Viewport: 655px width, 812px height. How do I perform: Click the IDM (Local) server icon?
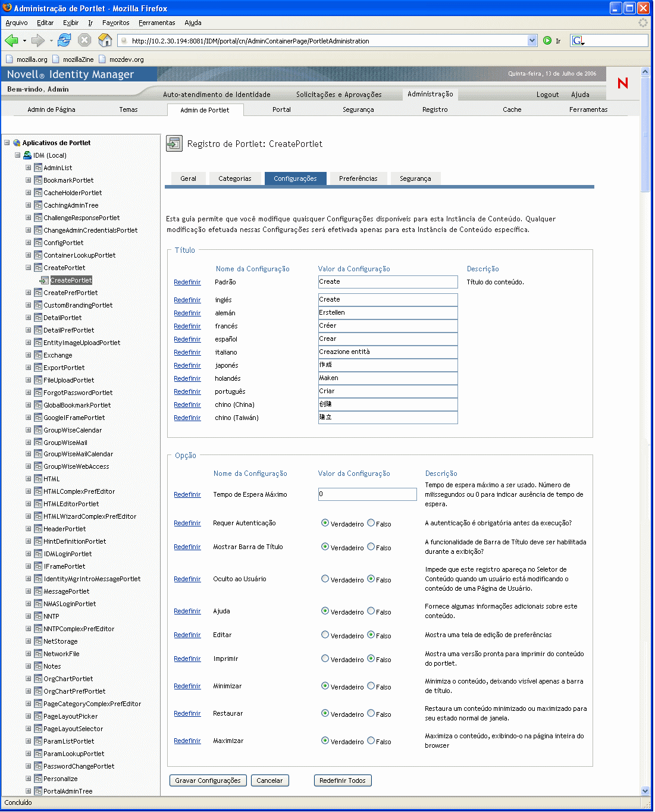pos(27,155)
